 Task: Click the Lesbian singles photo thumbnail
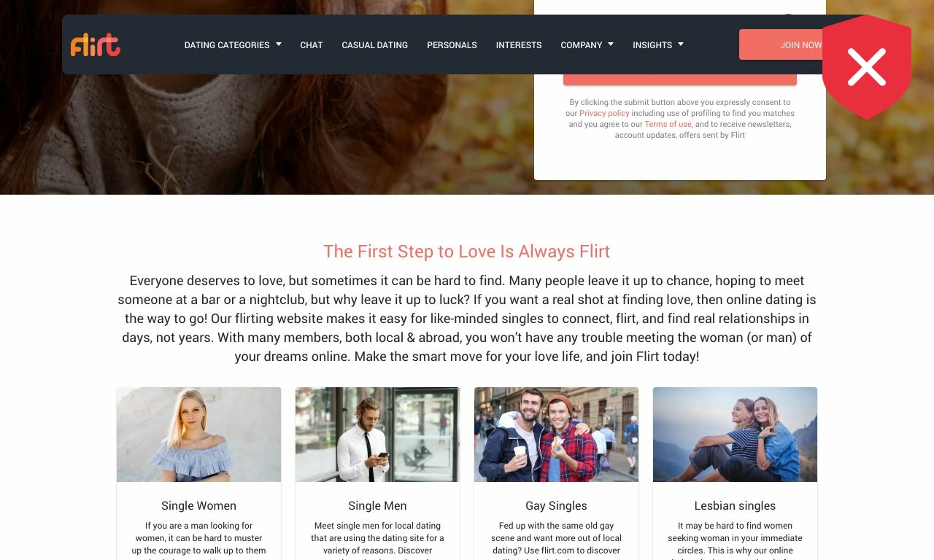pos(735,435)
